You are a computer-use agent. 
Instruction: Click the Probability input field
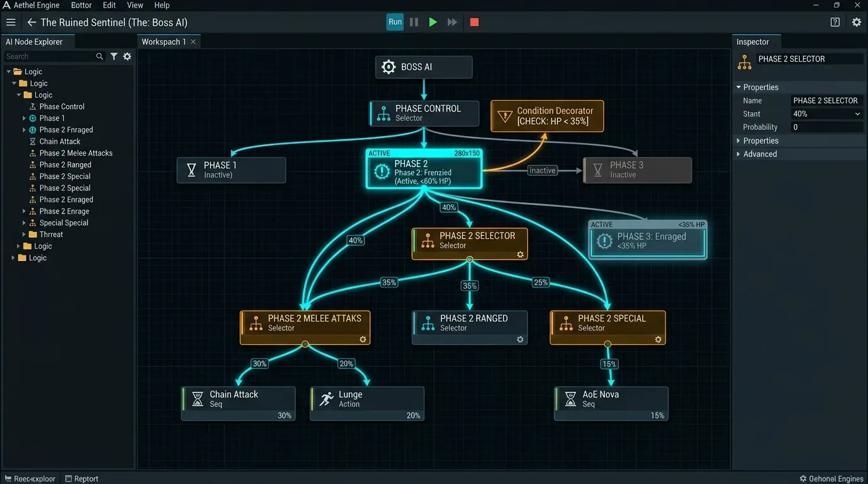[827, 127]
